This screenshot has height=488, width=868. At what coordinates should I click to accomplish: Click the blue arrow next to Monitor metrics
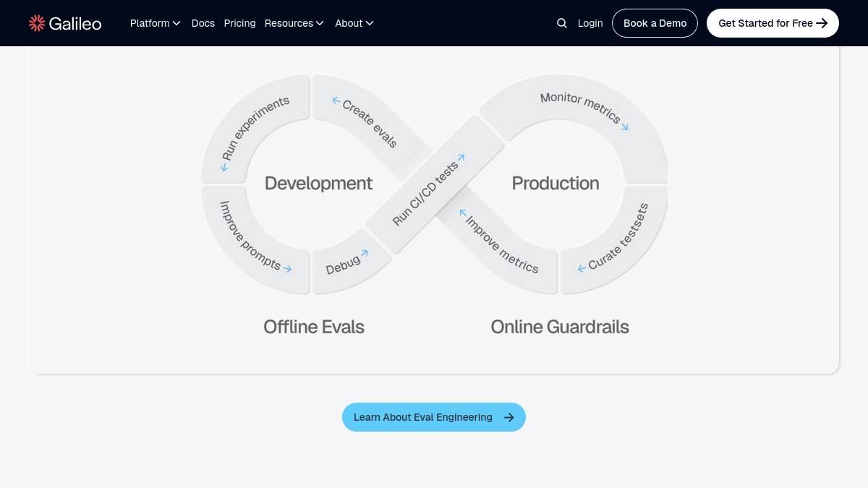[x=624, y=127]
